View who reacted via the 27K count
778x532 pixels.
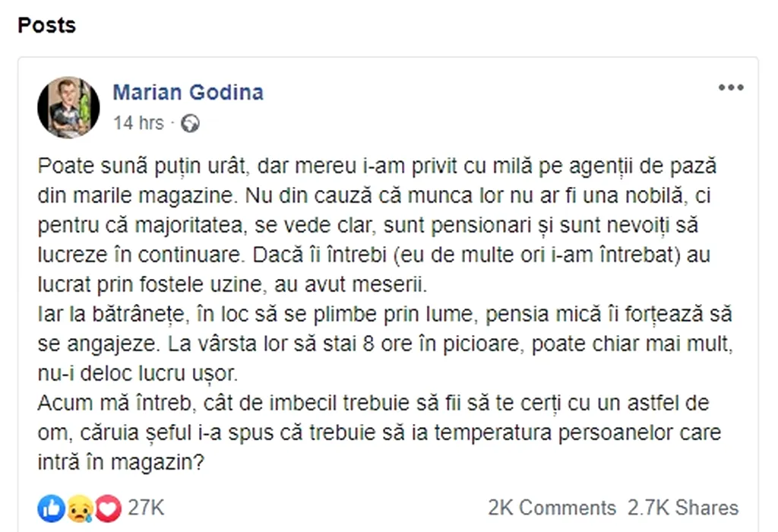click(146, 507)
